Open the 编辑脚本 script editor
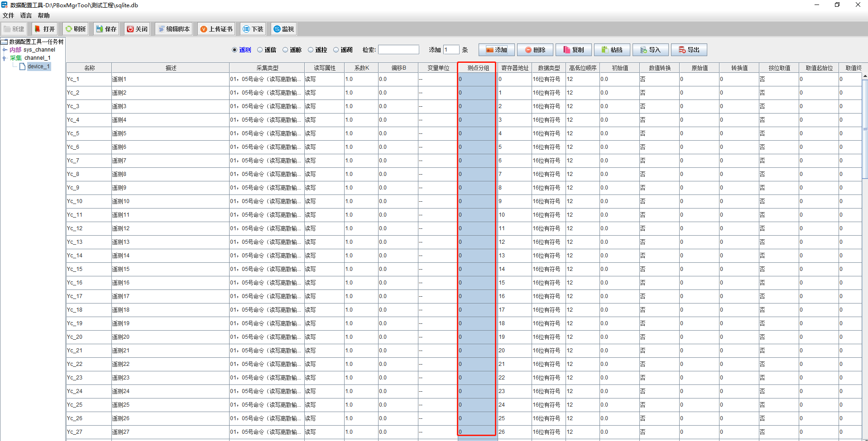This screenshot has height=441, width=868. [174, 29]
